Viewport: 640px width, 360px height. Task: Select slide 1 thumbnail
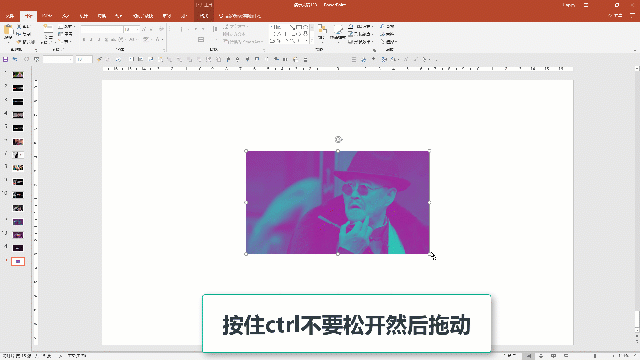[18, 75]
